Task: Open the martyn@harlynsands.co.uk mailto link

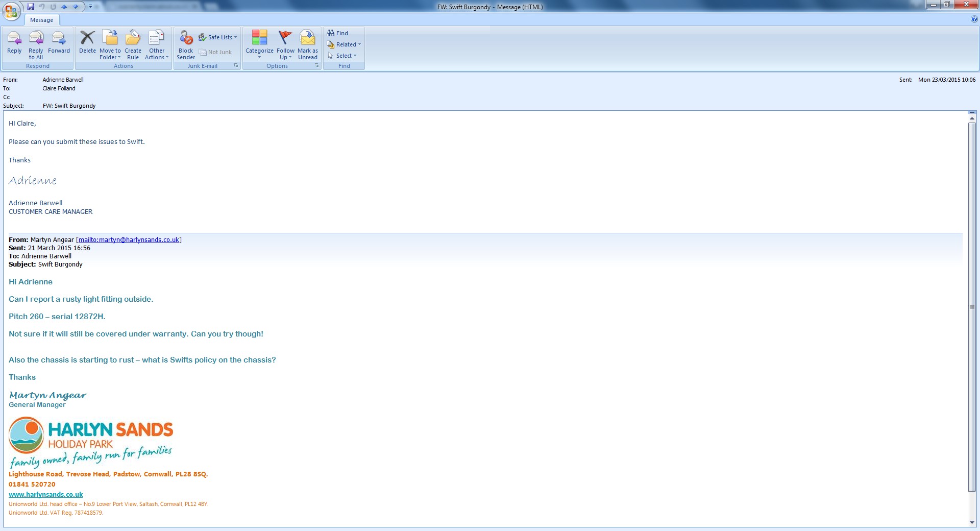Action: 129,239
